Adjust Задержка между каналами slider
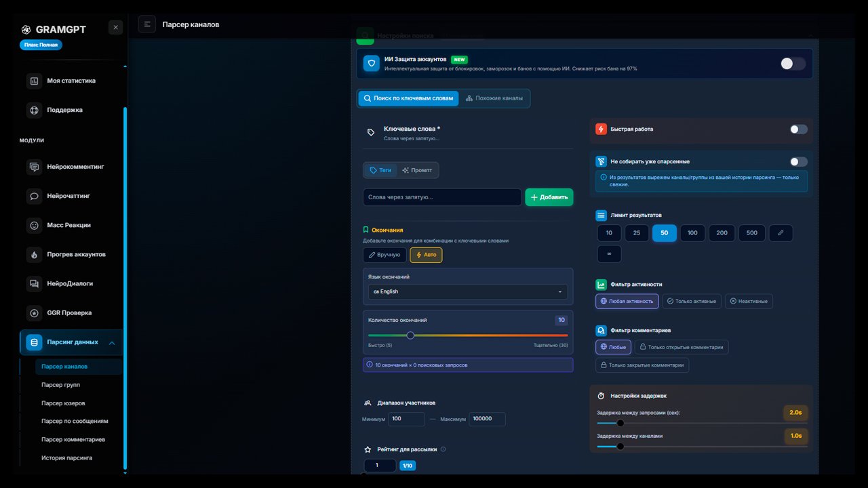The width and height of the screenshot is (868, 488). pyautogui.click(x=620, y=446)
